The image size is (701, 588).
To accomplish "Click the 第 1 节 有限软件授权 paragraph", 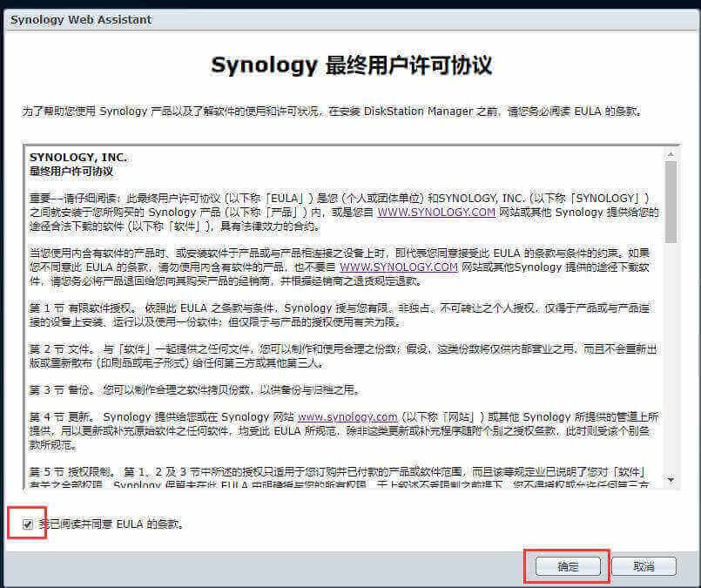I will coord(340,314).
